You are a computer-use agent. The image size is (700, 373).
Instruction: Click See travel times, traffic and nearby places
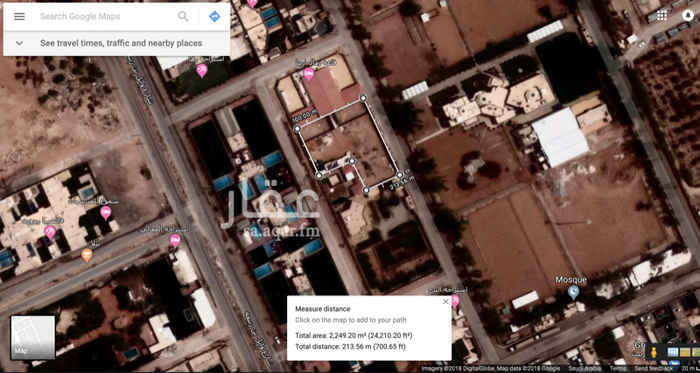pos(121,43)
